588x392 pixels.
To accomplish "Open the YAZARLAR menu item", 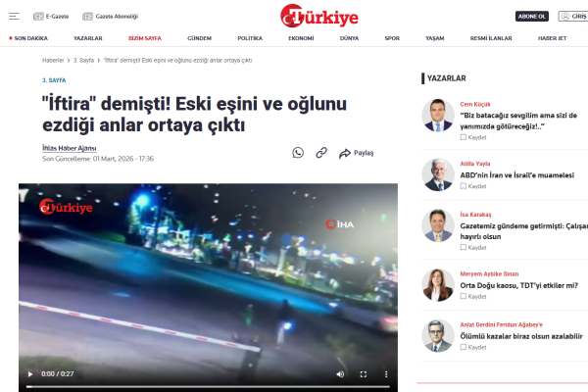I will pyautogui.click(x=88, y=38).
